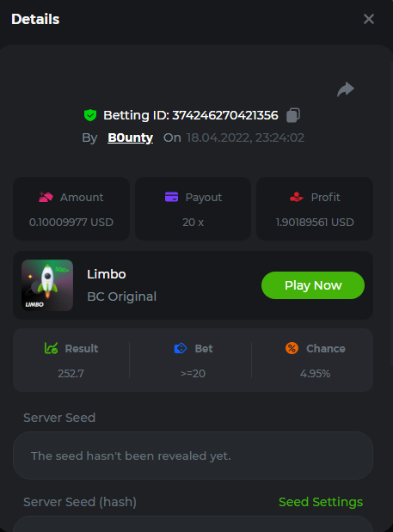The image size is (393, 532).
Task: Click the share arrow icon
Action: (x=346, y=89)
